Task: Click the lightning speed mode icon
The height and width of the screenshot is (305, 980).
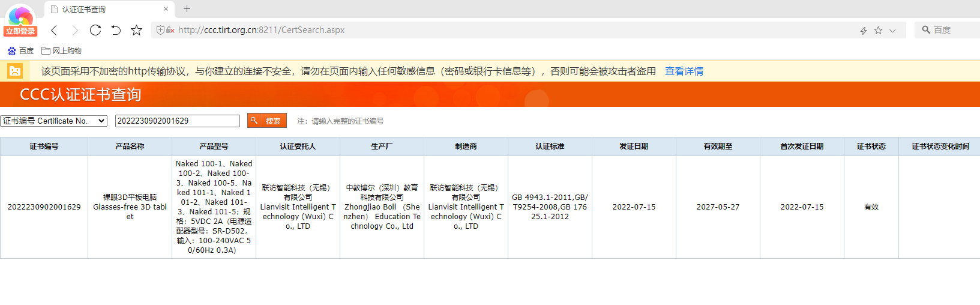Action: [864, 30]
